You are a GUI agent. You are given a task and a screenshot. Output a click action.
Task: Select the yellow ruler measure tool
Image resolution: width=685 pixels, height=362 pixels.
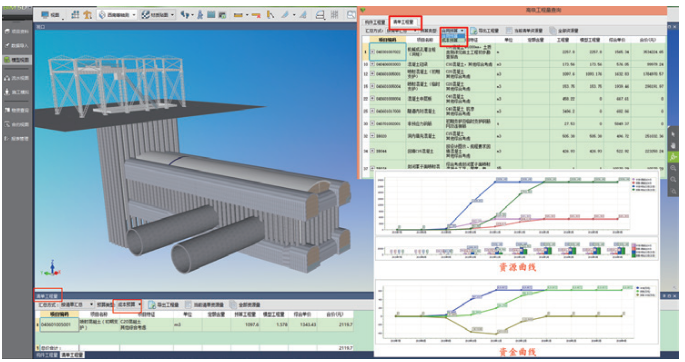click(x=238, y=15)
